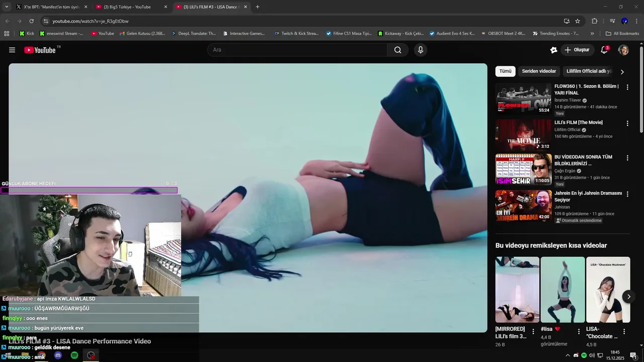This screenshot has height=362, width=644.
Task: Go to the YouTube home logo
Action: (x=40, y=50)
